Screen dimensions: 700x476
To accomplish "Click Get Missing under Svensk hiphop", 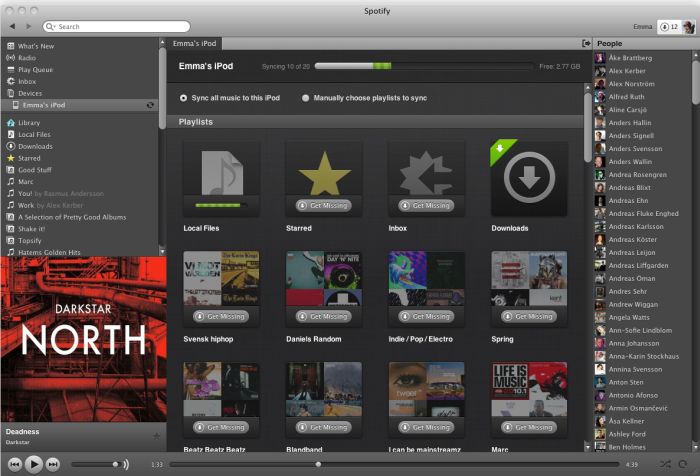I will (x=221, y=316).
